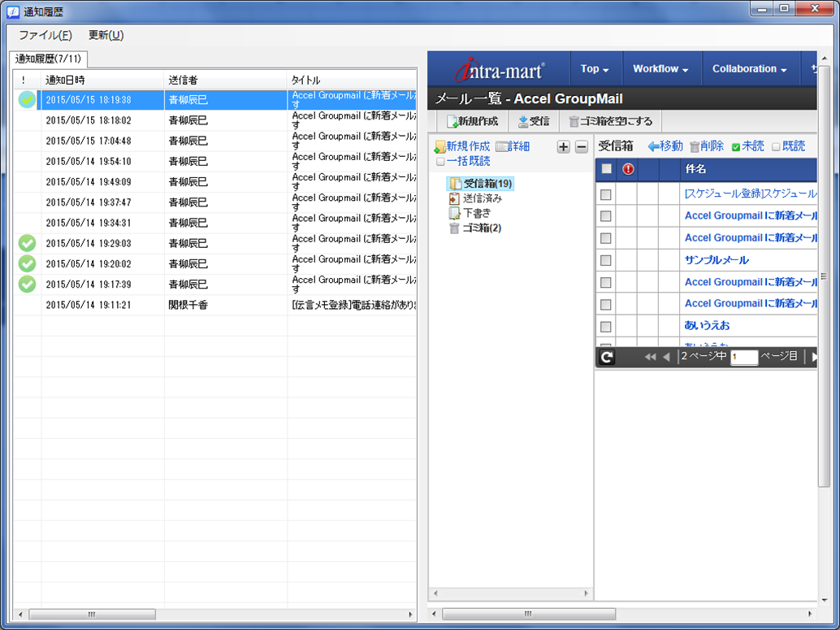Open the ファイル(F) menu
840x630 pixels.
coord(45,35)
